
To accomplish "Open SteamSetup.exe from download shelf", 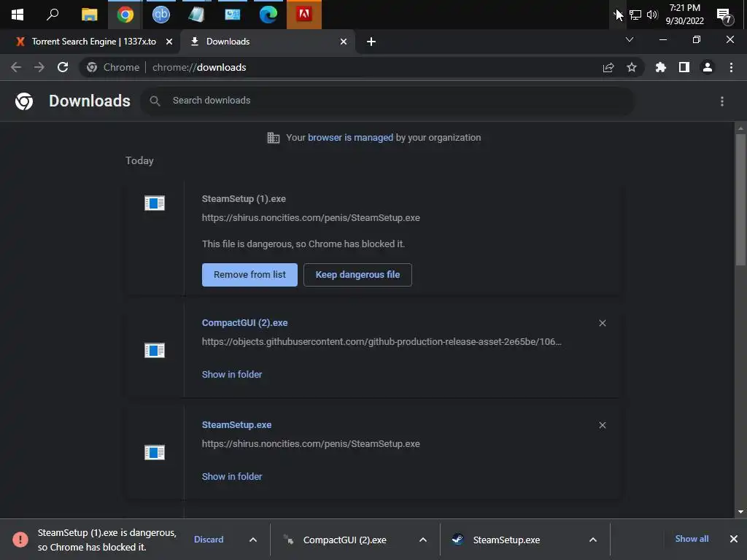I will pos(506,540).
